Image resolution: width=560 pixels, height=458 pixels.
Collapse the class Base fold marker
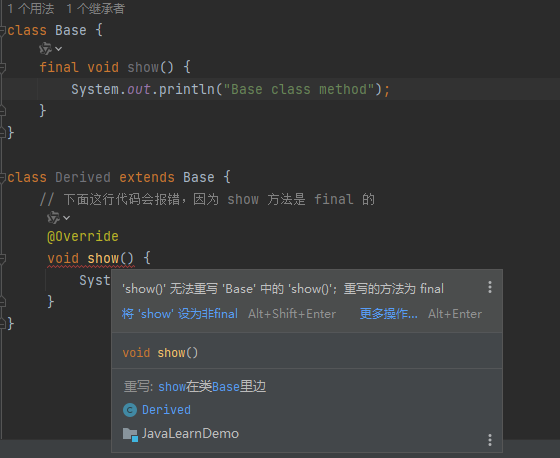pos(2,30)
